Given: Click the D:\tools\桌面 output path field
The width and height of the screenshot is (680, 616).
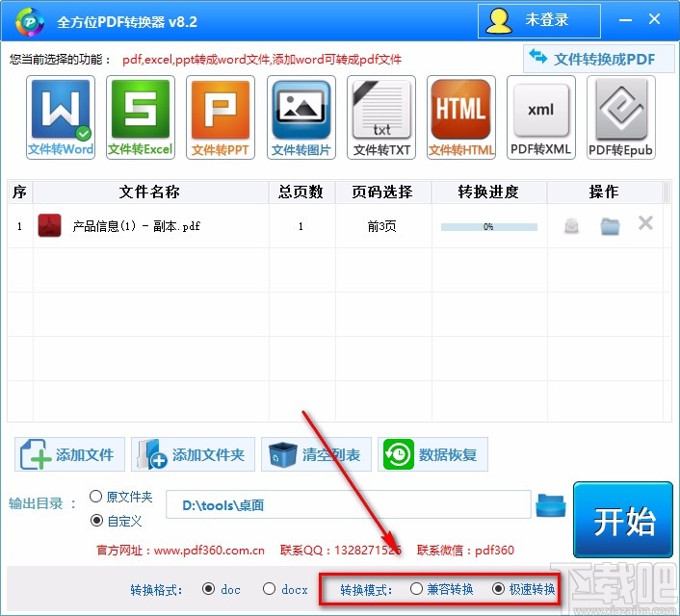Looking at the screenshot, I should point(349,504).
